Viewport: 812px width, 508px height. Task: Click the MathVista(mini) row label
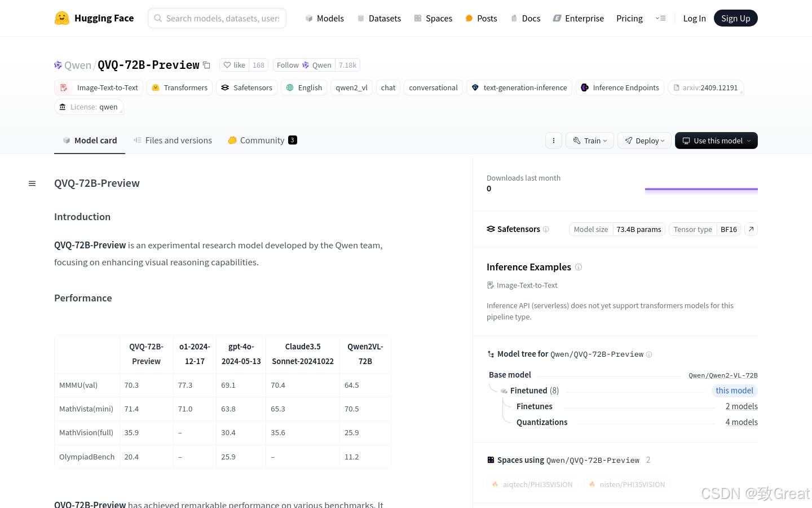tap(86, 409)
